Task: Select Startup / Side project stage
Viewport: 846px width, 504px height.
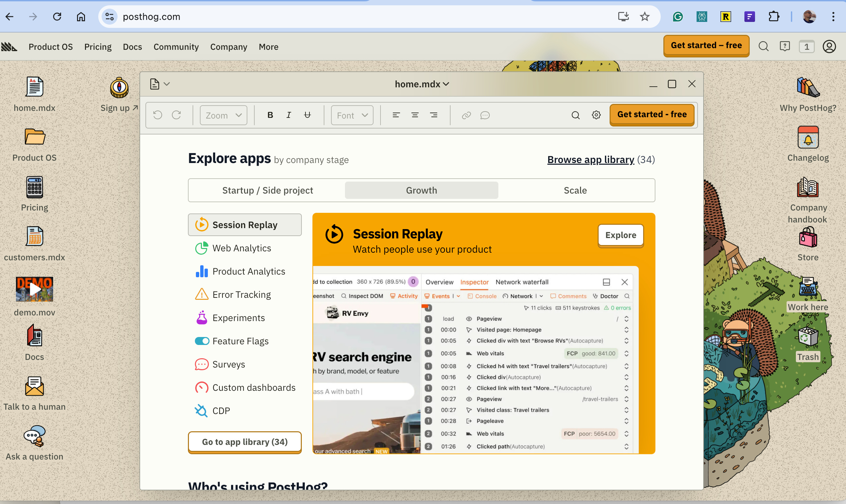Action: (267, 190)
